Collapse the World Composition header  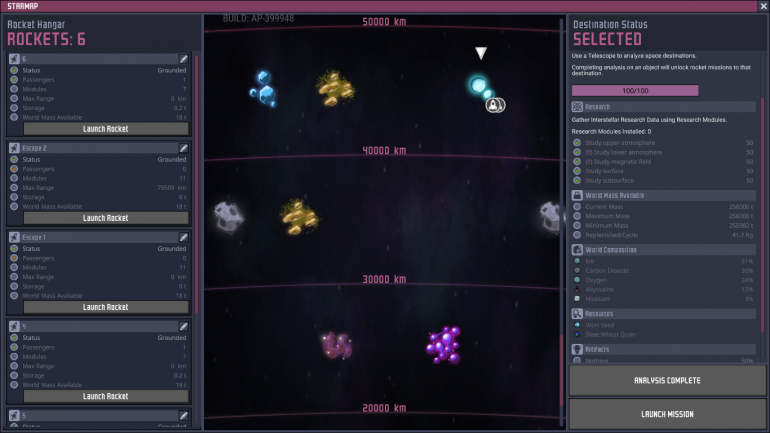[x=663, y=250]
